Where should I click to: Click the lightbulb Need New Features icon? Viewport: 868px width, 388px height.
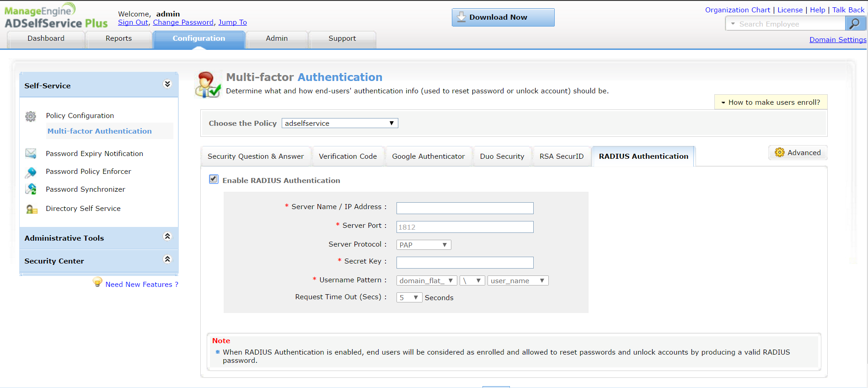[97, 282]
